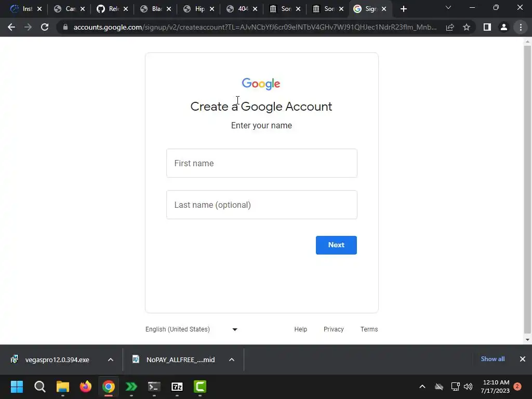Open Camtasia from the taskbar
The width and height of the screenshot is (532, 399).
(x=200, y=387)
